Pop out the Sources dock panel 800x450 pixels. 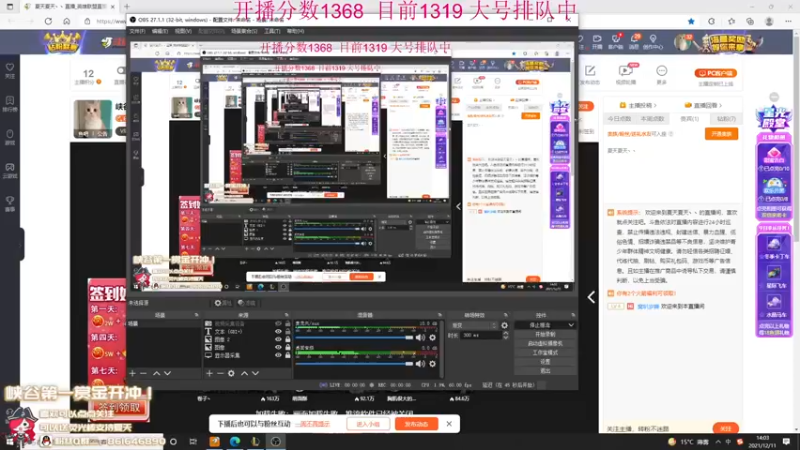tap(287, 315)
